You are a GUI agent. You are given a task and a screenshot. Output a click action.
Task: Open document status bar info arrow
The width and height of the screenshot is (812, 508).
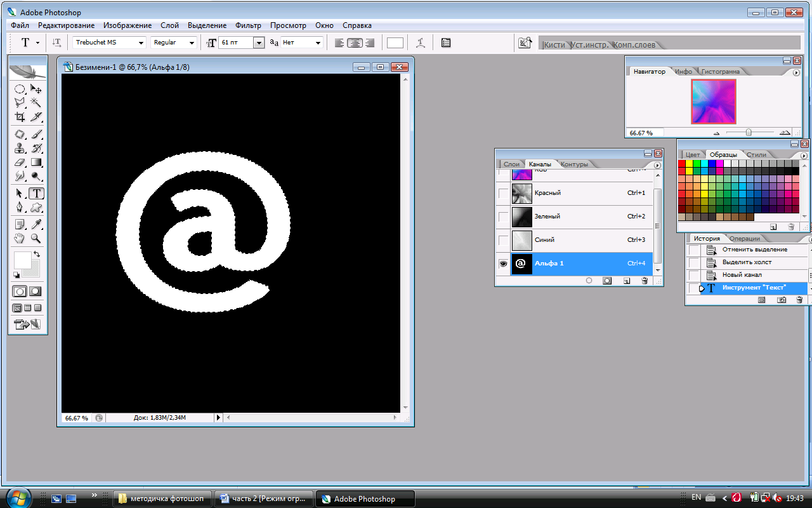tap(218, 418)
